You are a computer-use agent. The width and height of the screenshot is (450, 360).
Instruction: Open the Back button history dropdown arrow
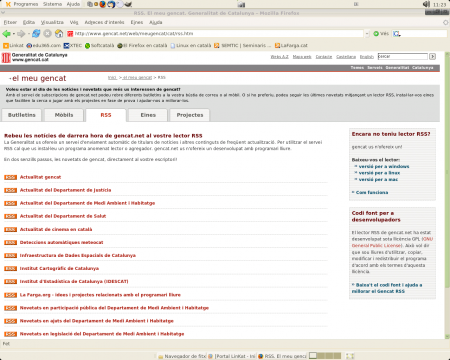pos(14,34)
